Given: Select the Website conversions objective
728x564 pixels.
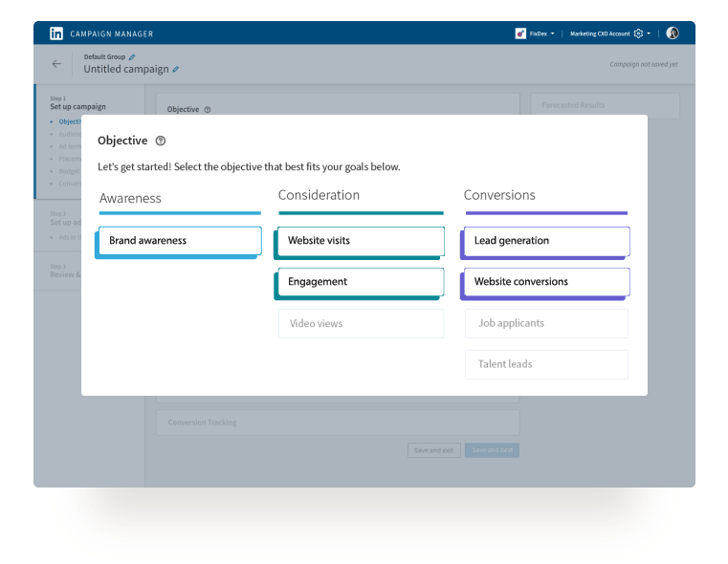Looking at the screenshot, I should (545, 282).
